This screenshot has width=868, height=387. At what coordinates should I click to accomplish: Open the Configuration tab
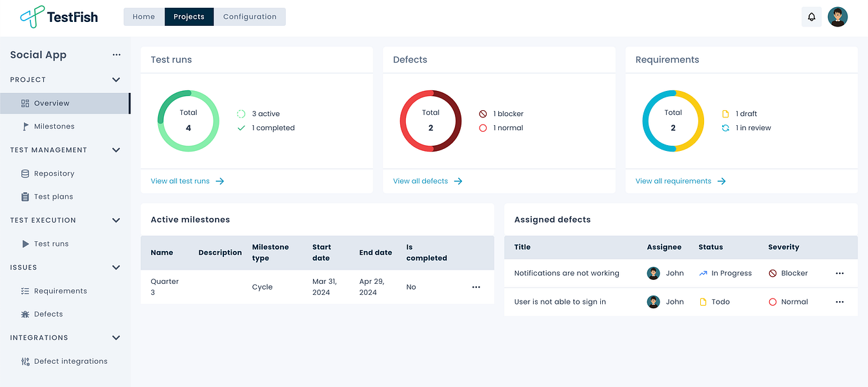[250, 17]
